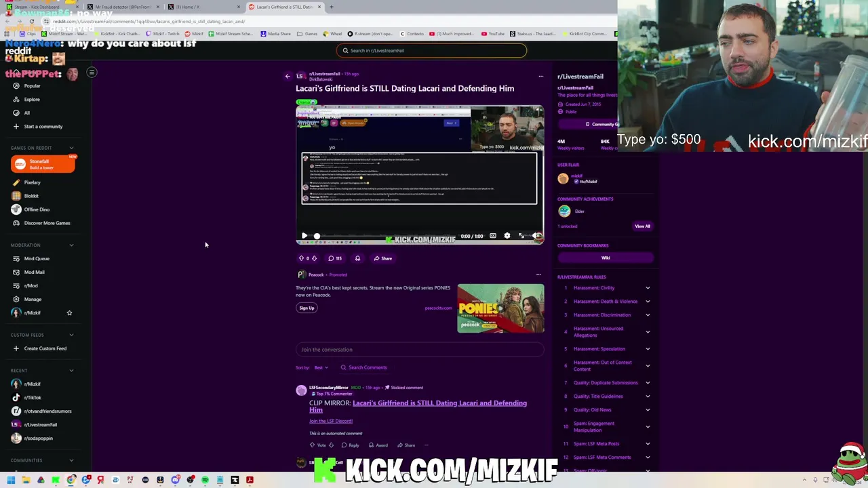Downvote the Lacari post
Screen dimensions: 868x488
click(x=314, y=258)
